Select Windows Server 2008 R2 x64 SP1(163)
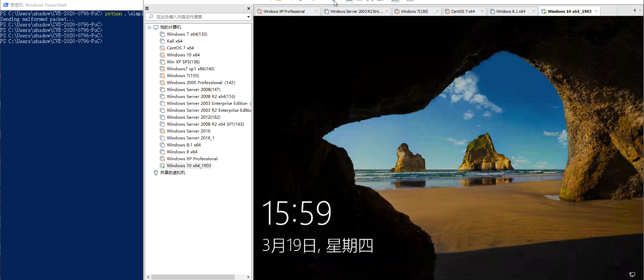Image resolution: width=644 pixels, height=280 pixels. point(205,124)
